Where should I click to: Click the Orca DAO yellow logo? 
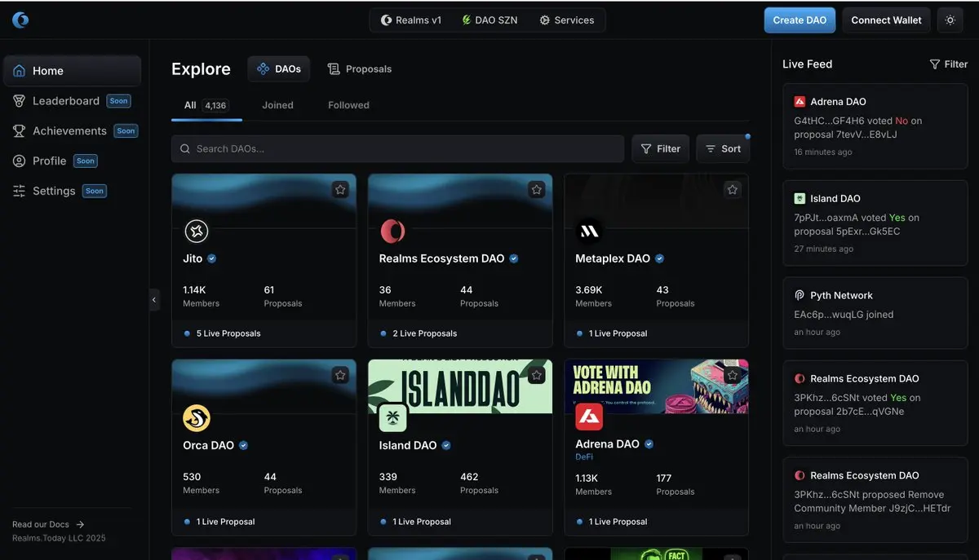[x=197, y=418]
